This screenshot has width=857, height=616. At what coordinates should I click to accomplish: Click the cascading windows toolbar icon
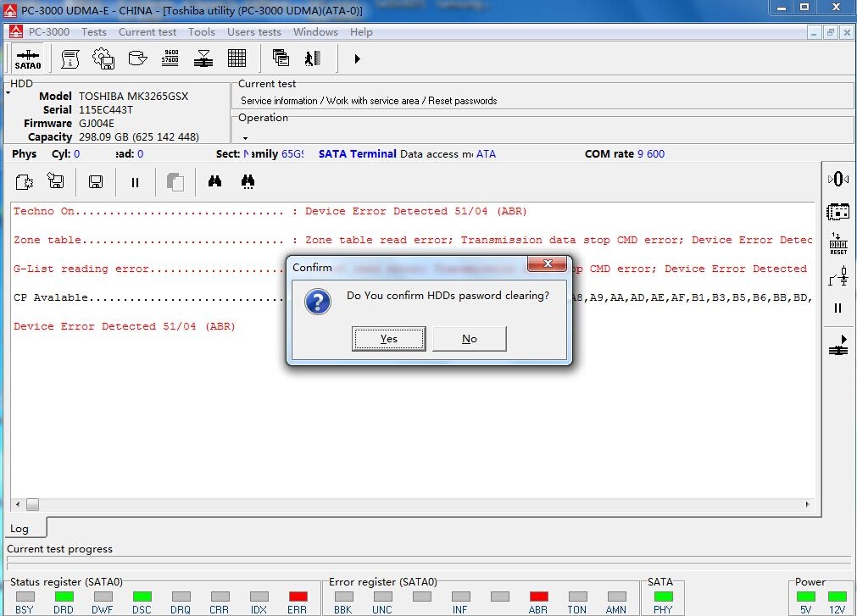pos(281,58)
